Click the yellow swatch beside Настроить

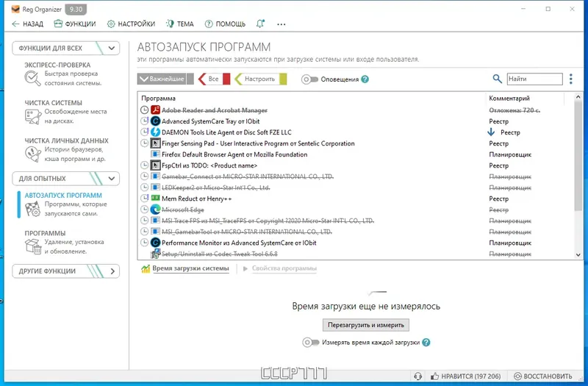[283, 79]
